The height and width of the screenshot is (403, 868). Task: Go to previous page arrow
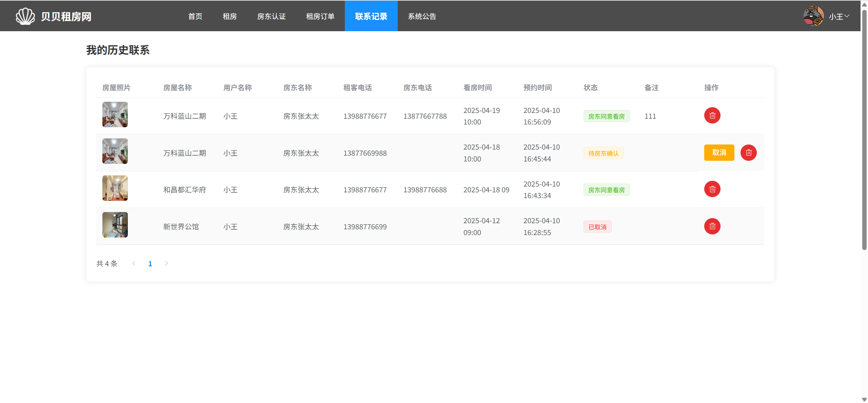(134, 263)
